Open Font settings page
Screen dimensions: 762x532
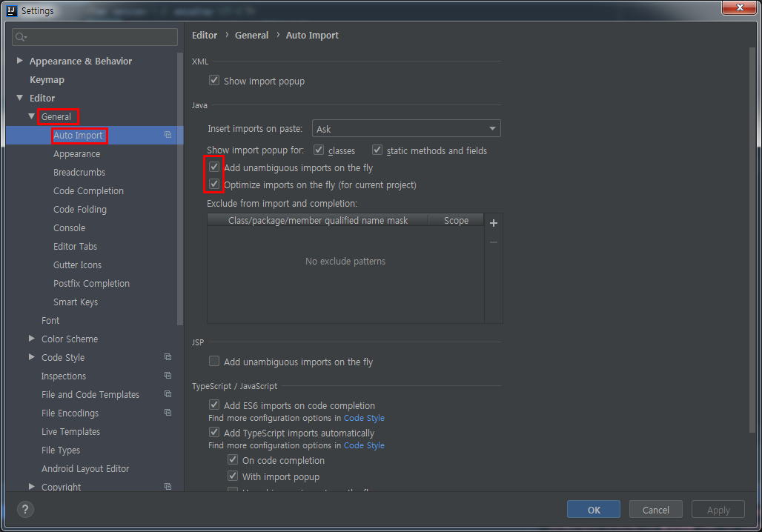click(x=50, y=321)
